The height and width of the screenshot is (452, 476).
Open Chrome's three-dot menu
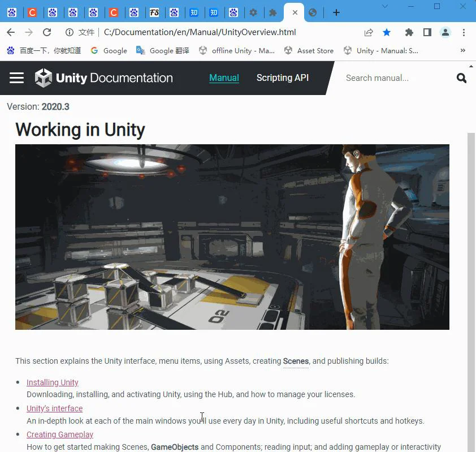pyautogui.click(x=464, y=32)
